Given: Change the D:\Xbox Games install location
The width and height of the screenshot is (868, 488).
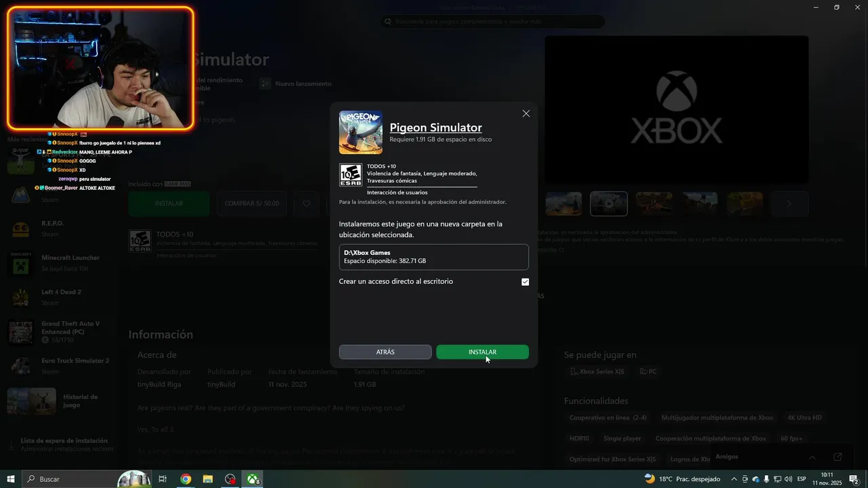Looking at the screenshot, I should (x=434, y=257).
